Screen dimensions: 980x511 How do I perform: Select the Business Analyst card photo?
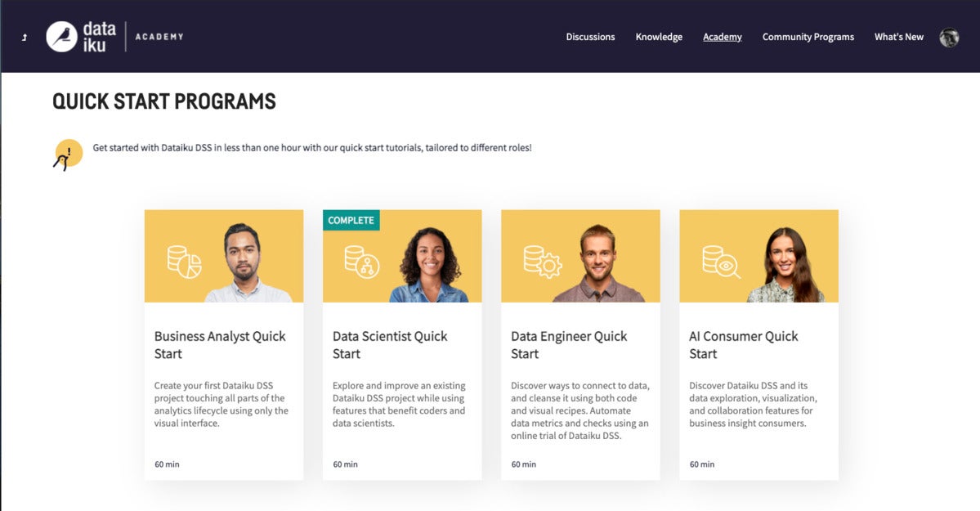point(224,256)
